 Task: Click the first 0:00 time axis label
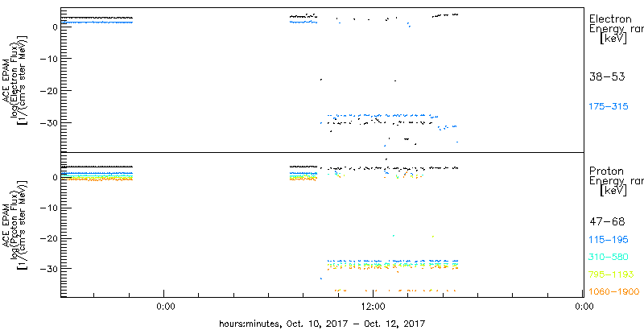167,306
